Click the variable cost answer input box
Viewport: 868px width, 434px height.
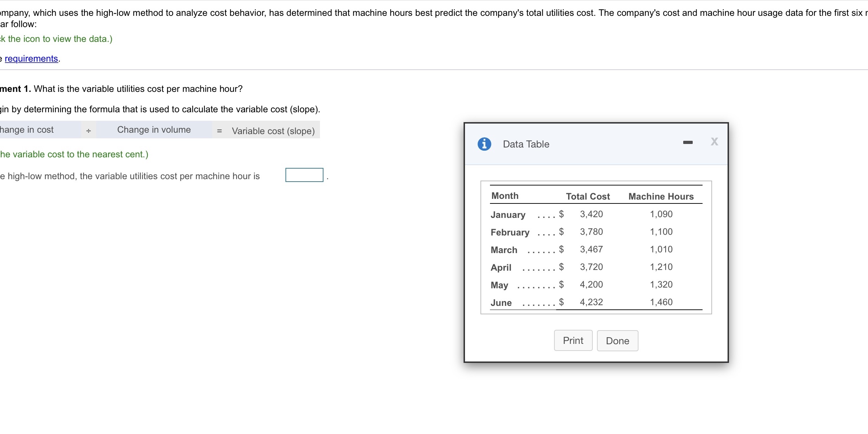coord(304,175)
